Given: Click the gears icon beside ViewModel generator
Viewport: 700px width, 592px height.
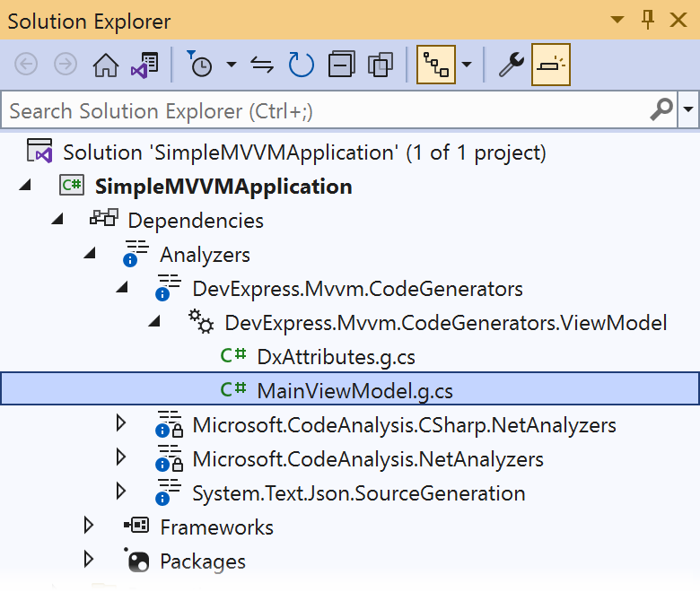Looking at the screenshot, I should 200,322.
